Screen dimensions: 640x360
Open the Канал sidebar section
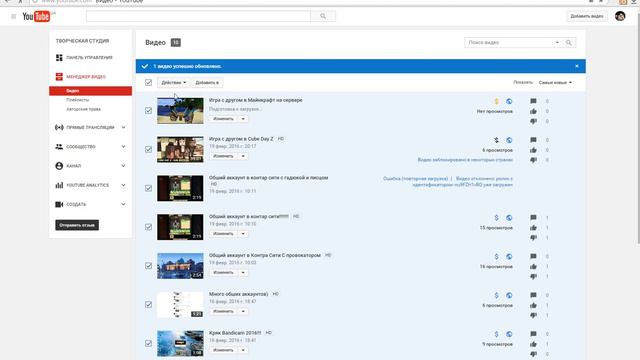[90, 166]
